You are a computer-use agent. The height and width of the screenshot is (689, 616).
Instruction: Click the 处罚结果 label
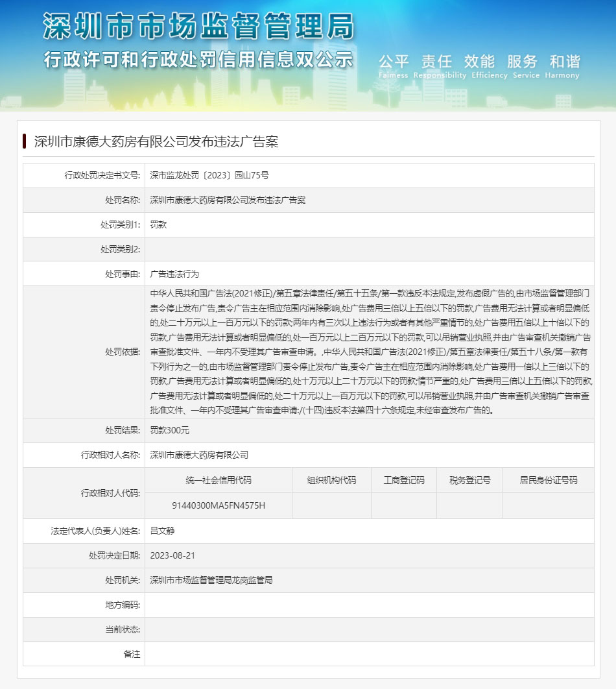click(123, 430)
